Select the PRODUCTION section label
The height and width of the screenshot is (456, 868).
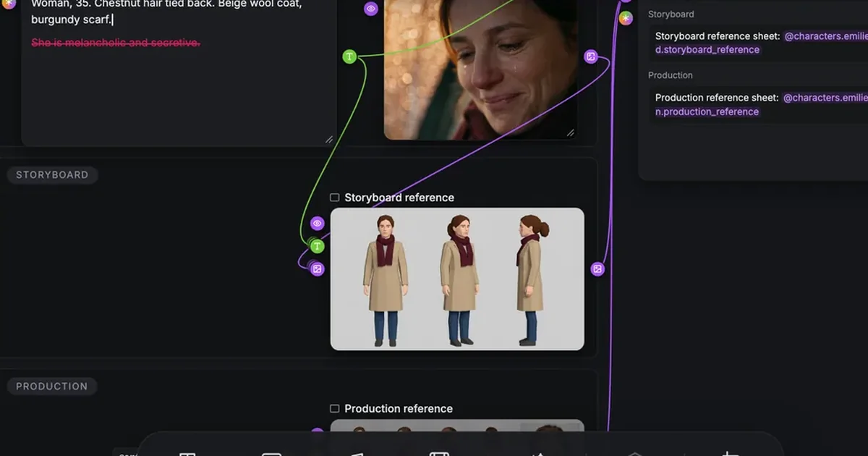pyautogui.click(x=52, y=386)
